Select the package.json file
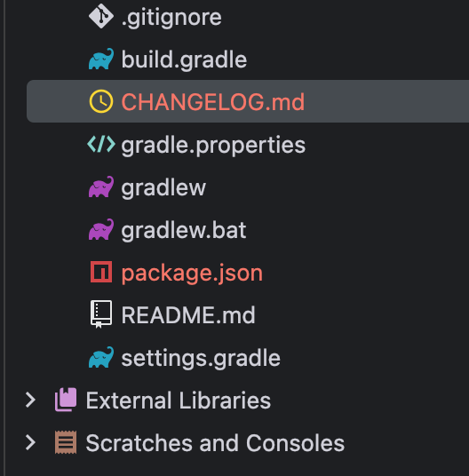Image resolution: width=469 pixels, height=476 pixels. click(192, 274)
